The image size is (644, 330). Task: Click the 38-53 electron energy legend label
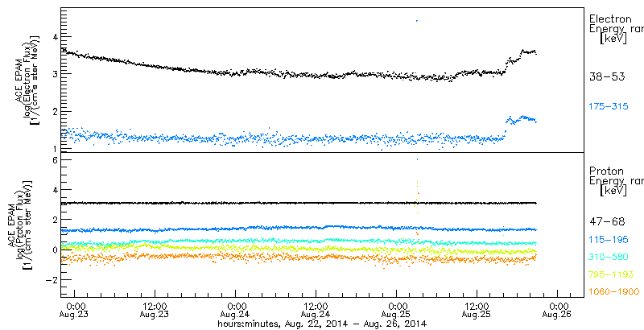tap(607, 76)
